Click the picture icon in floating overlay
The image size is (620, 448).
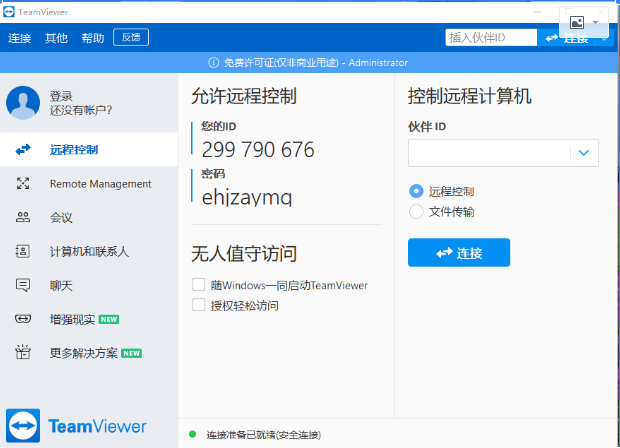[577, 22]
